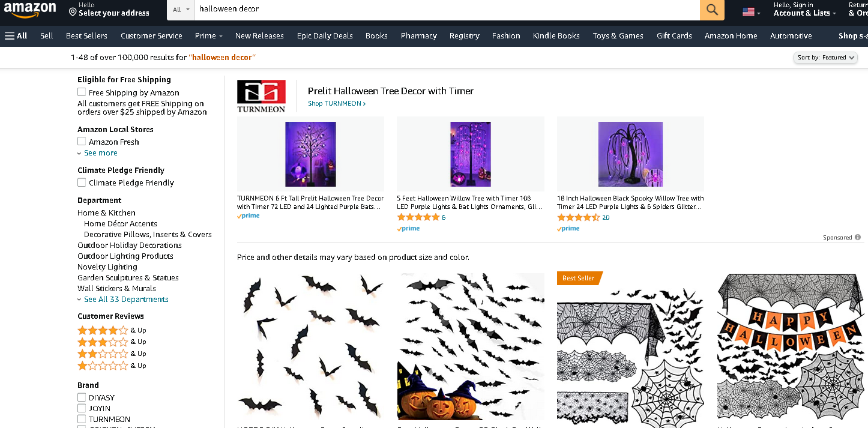Check the Amazon Fresh filter
868x428 pixels.
(x=82, y=142)
